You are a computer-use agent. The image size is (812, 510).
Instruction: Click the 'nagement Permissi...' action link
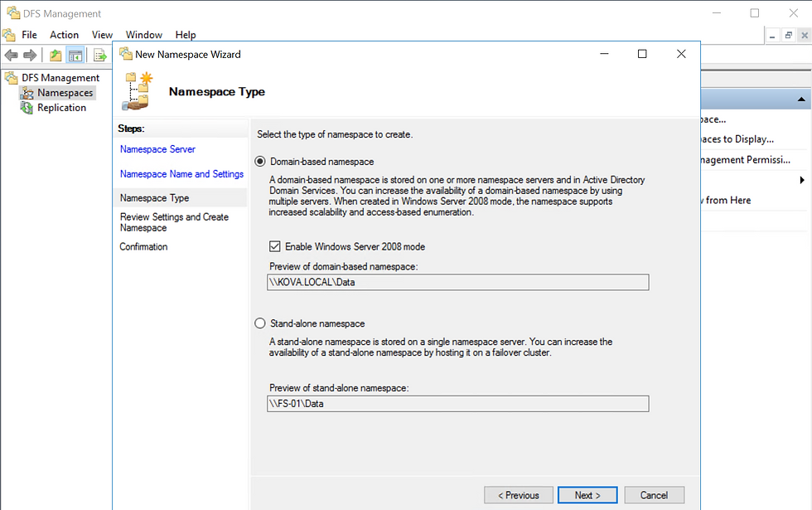click(x=746, y=160)
